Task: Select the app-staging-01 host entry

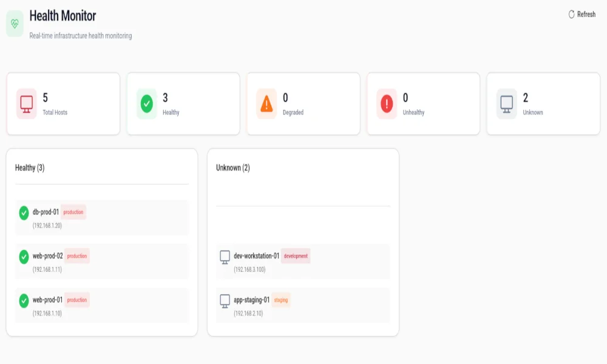Action: pyautogui.click(x=302, y=304)
